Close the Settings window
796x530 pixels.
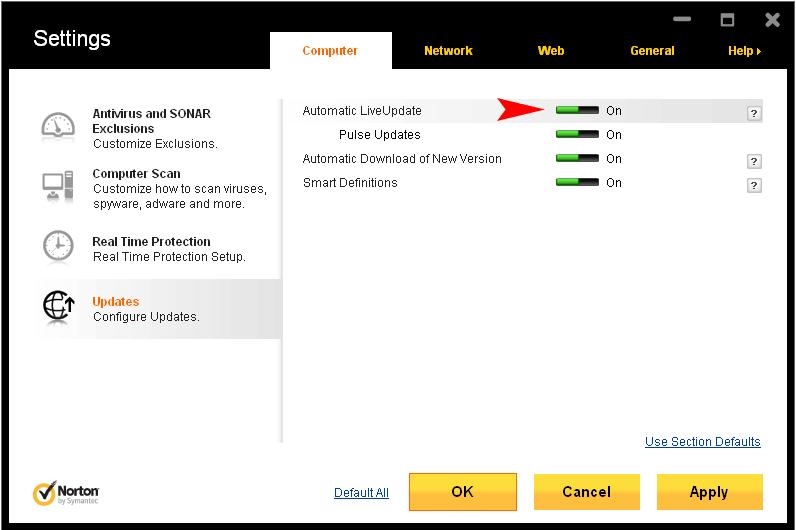click(x=772, y=20)
